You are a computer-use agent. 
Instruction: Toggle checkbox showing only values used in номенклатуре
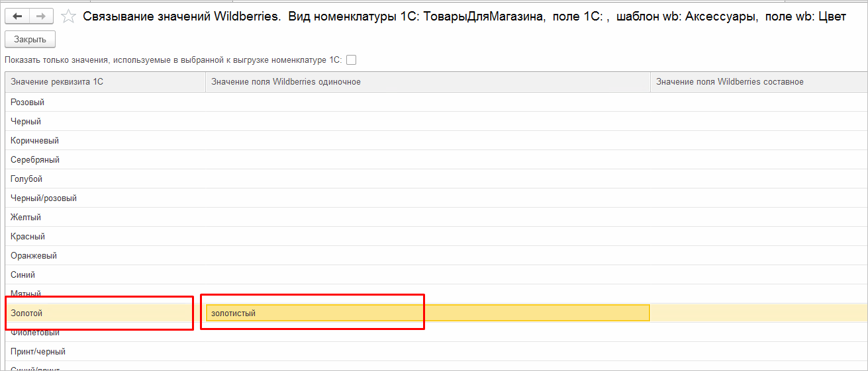[x=352, y=60]
